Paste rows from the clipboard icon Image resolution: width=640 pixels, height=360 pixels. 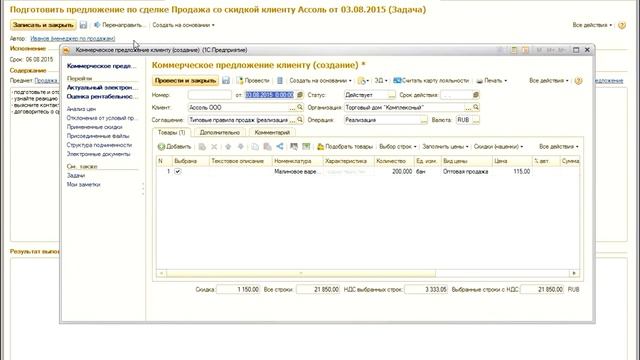point(267,147)
